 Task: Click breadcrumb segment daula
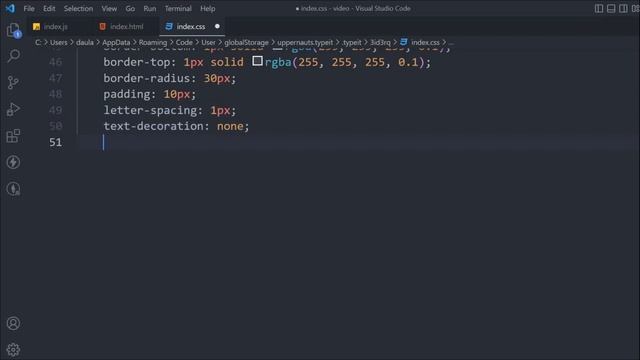tap(84, 42)
